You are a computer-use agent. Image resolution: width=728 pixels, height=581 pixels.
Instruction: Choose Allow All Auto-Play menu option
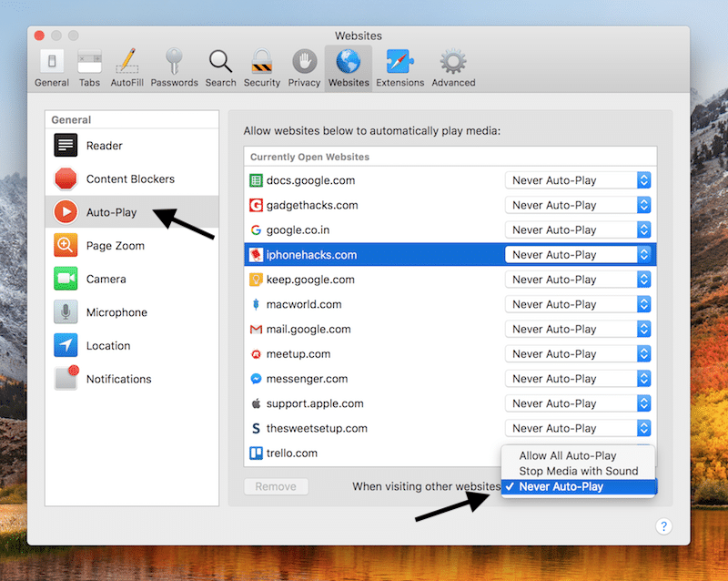[568, 455]
